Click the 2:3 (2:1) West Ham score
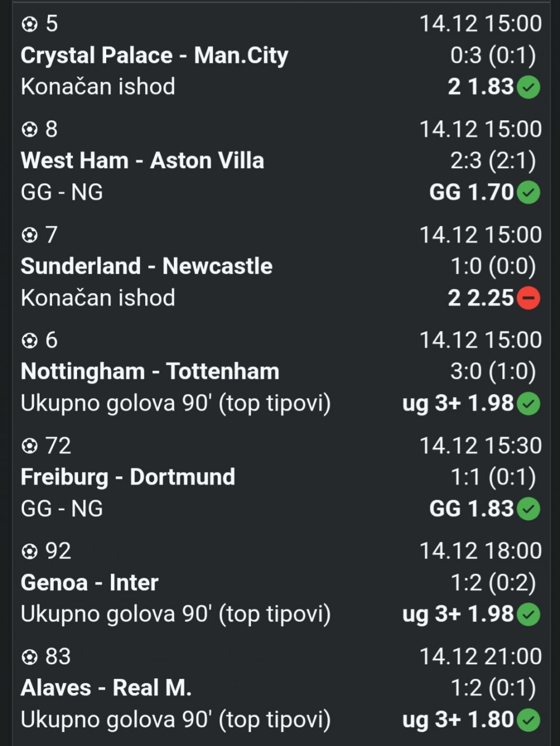This screenshot has width=560, height=746. 493,161
